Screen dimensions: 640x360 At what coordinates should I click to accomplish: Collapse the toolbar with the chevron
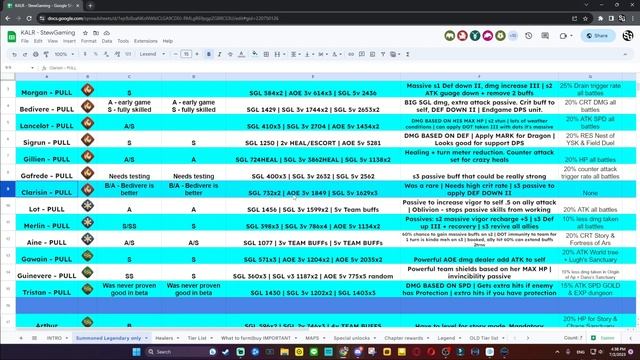pyautogui.click(x=625, y=54)
